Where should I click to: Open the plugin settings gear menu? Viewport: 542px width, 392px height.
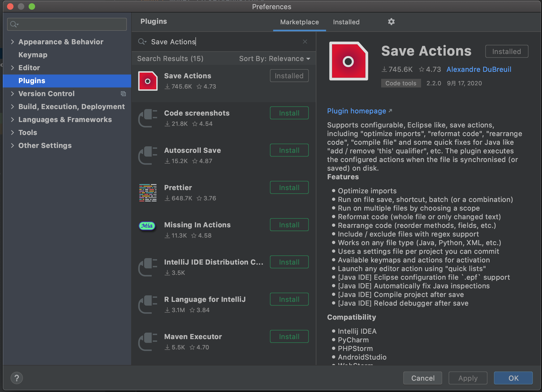click(x=391, y=22)
